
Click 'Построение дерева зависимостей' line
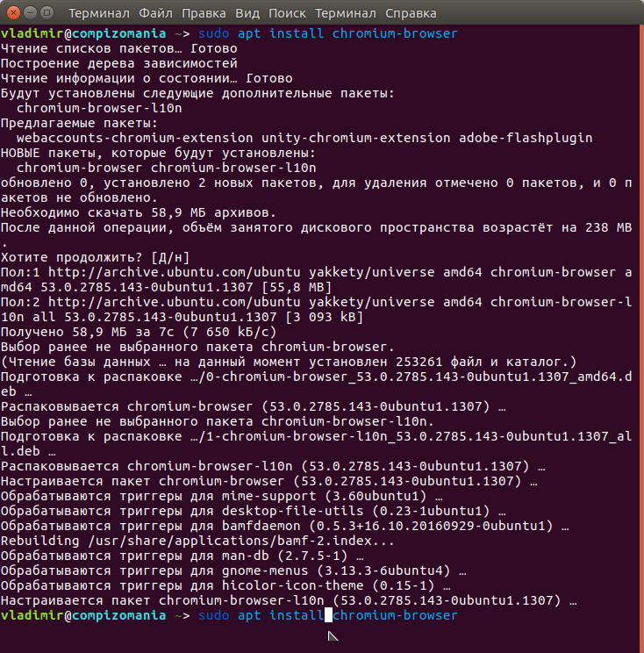119,63
